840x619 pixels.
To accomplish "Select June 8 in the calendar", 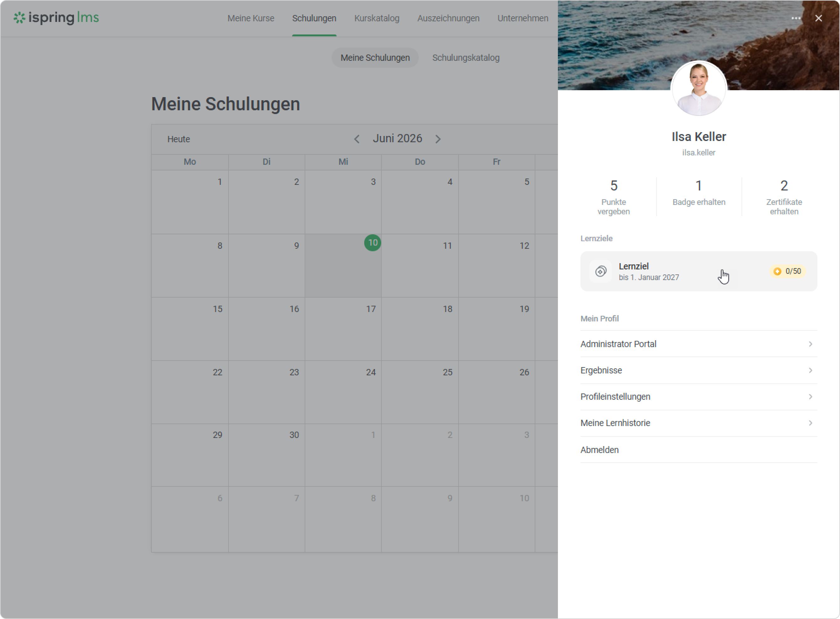I will pos(190,266).
